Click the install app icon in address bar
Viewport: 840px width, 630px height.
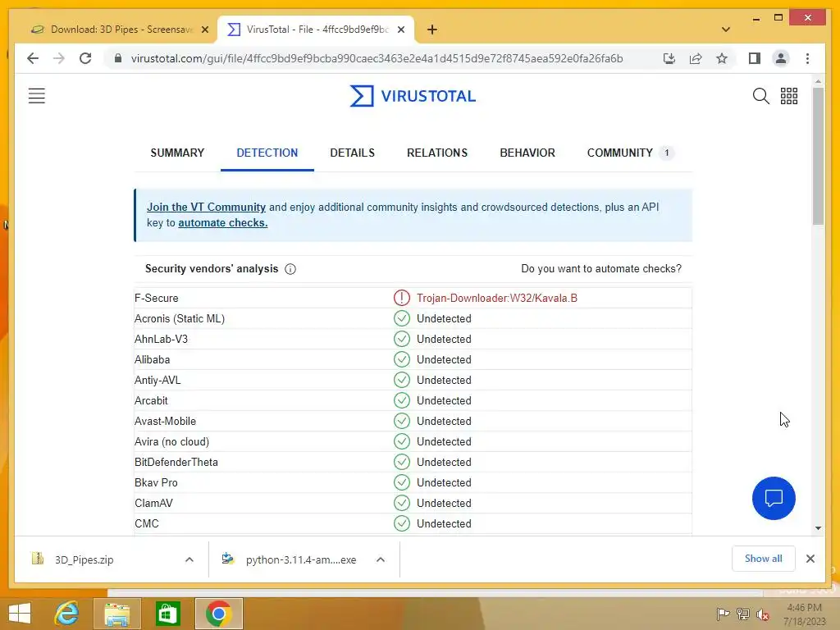[669, 58]
